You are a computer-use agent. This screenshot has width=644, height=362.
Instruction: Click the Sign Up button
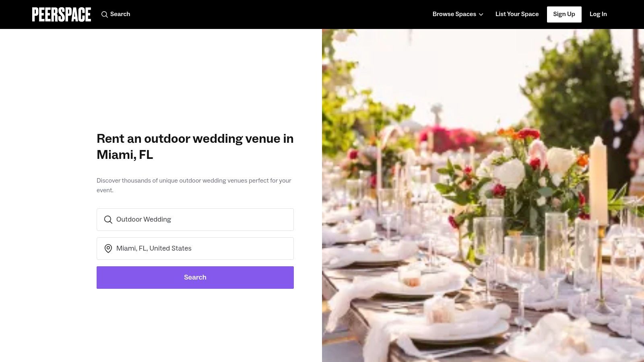[564, 14]
